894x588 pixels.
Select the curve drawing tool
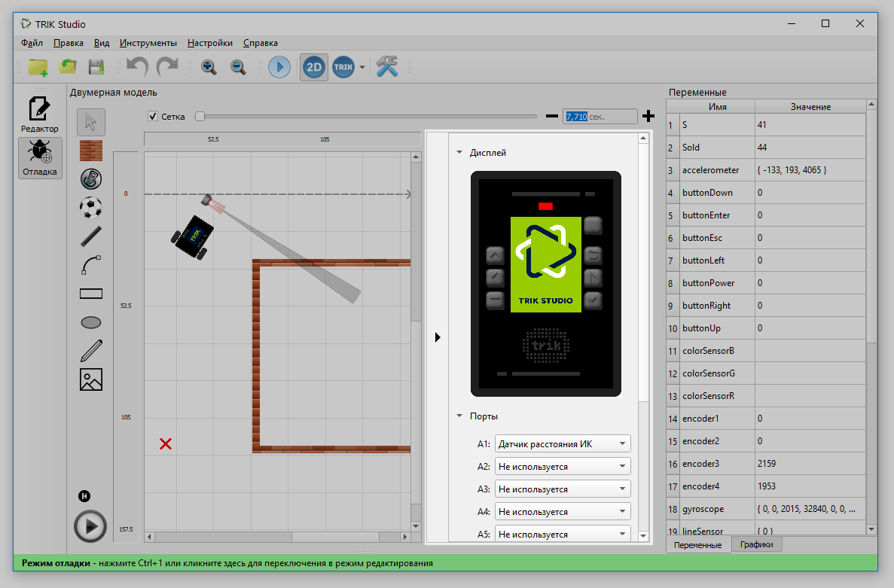pyautogui.click(x=91, y=265)
